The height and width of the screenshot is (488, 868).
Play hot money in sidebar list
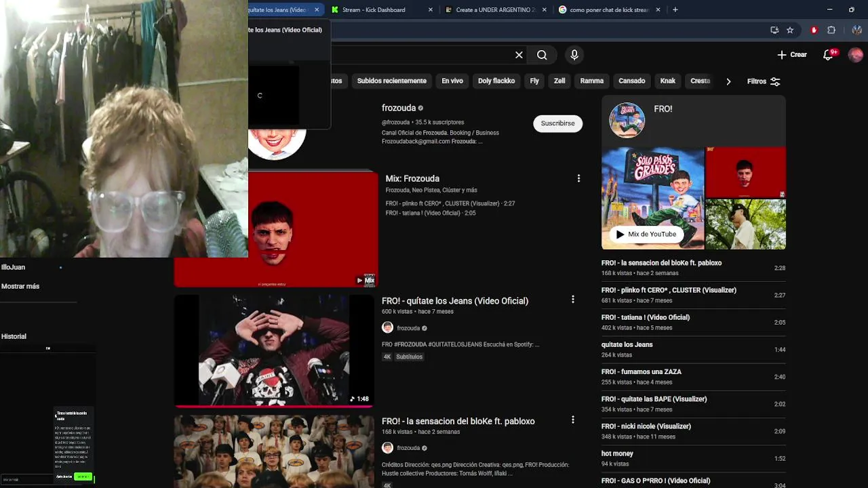(x=693, y=458)
